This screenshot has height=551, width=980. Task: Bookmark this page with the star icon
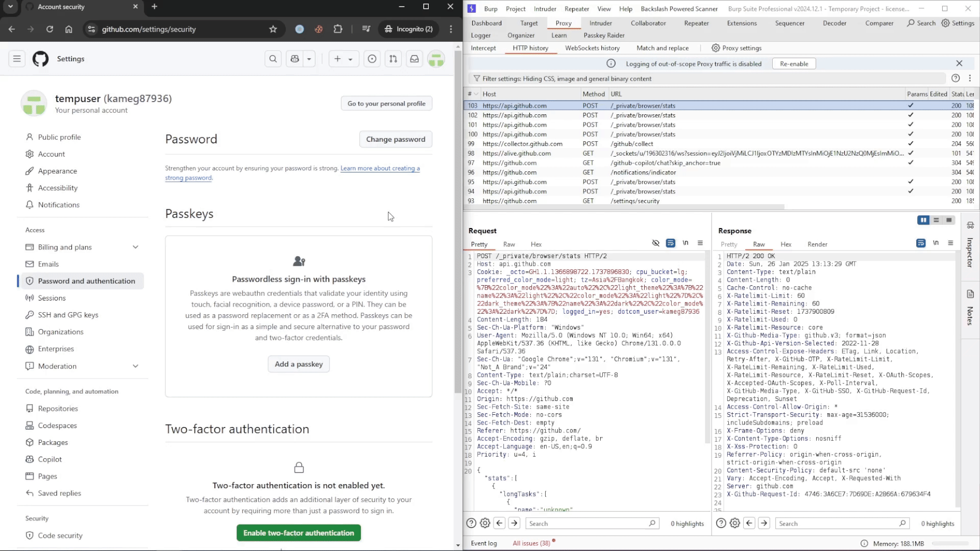(273, 29)
